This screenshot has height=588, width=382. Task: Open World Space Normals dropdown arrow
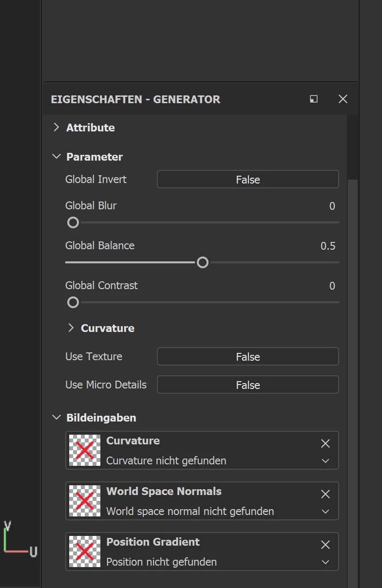[x=325, y=512]
